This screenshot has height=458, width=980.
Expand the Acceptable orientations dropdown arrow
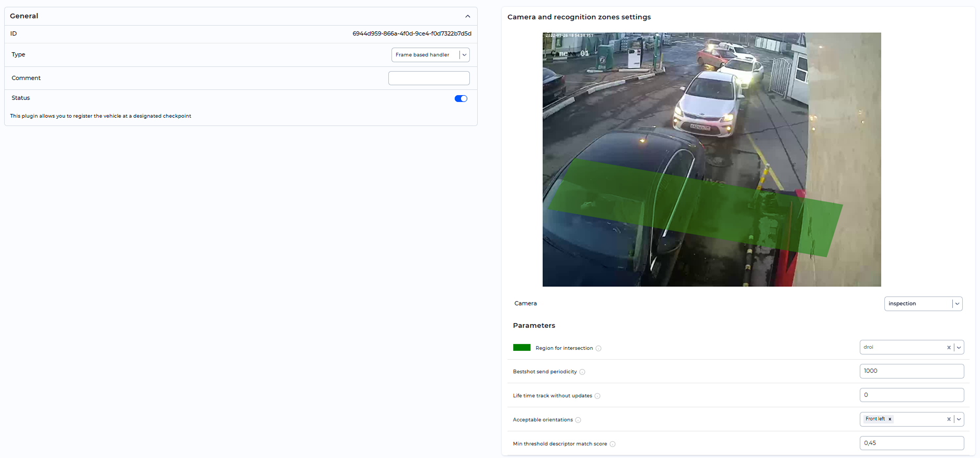(959, 419)
